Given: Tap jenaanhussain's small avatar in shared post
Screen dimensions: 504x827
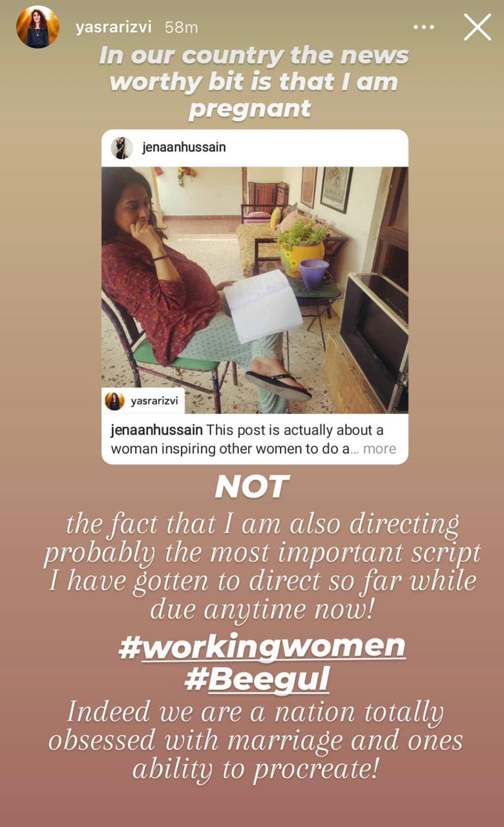Looking at the screenshot, I should tap(121, 148).
